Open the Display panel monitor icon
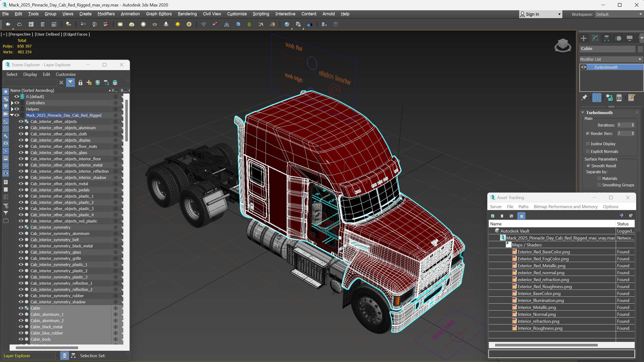This screenshot has height=362, width=644. click(629, 38)
